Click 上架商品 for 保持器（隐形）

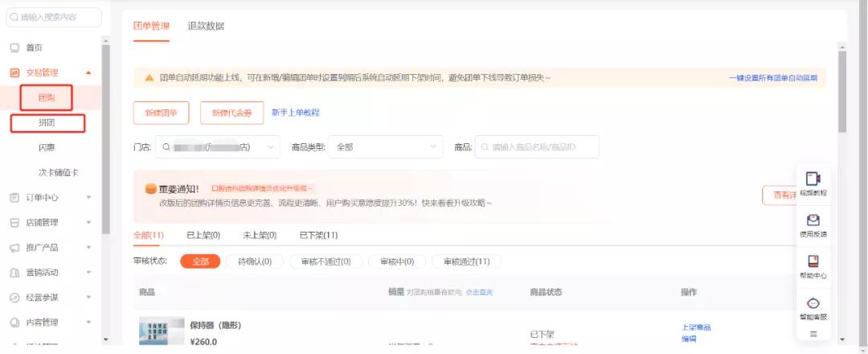[x=696, y=327]
